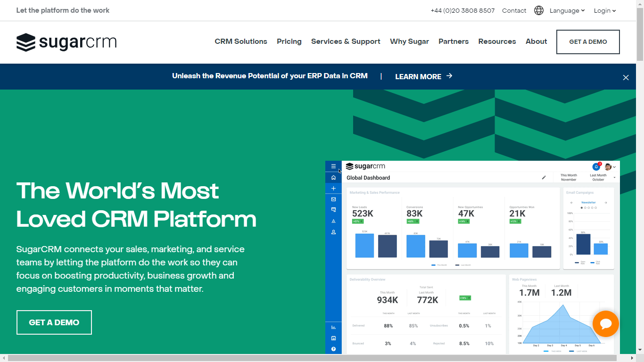Click calendar icon in dashboard sidebar
This screenshot has width=644, height=362.
point(333,338)
